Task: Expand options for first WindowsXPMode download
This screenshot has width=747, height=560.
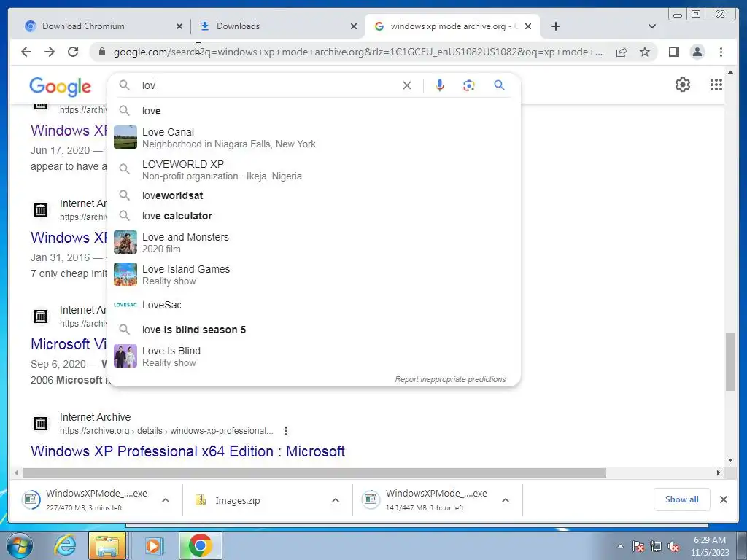Action: [166, 500]
